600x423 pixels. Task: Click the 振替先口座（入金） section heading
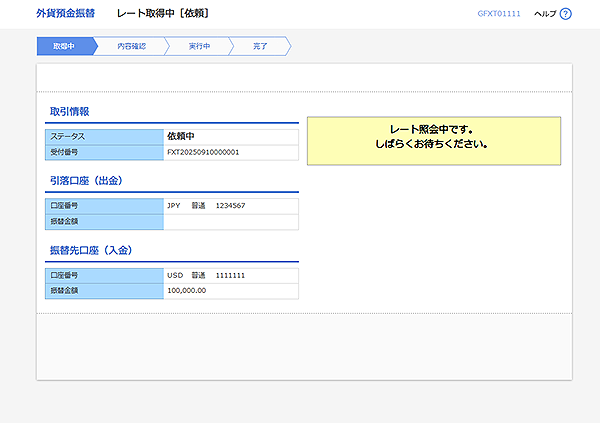coord(91,250)
